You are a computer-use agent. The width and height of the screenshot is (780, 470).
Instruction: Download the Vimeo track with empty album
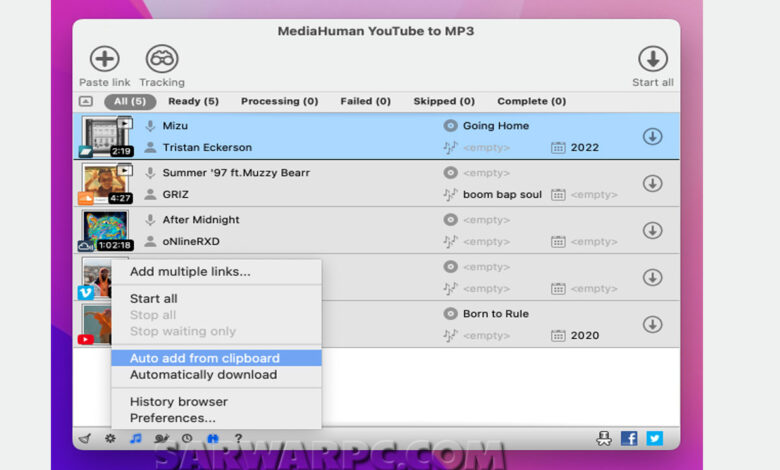(x=652, y=278)
